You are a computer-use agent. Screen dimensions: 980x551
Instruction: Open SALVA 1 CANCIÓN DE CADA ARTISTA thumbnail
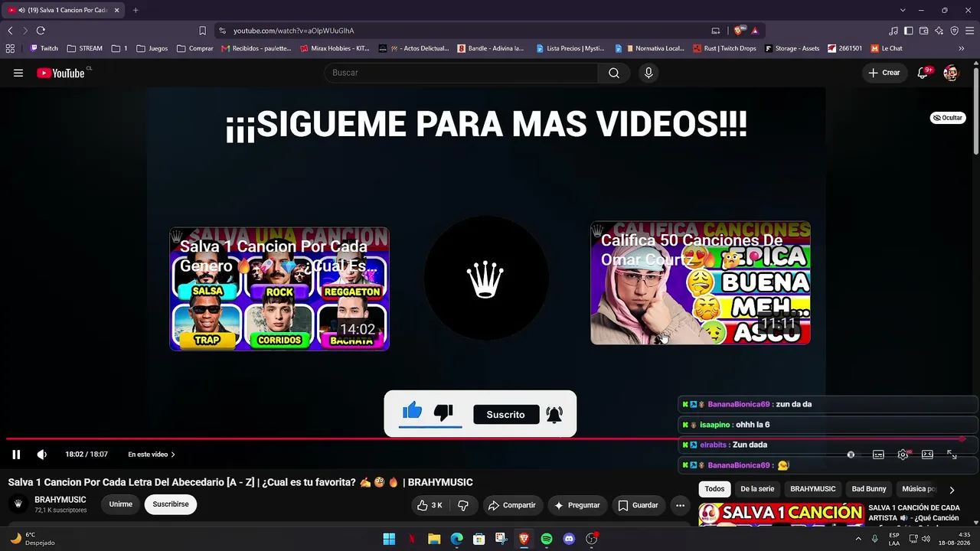pyautogui.click(x=782, y=514)
